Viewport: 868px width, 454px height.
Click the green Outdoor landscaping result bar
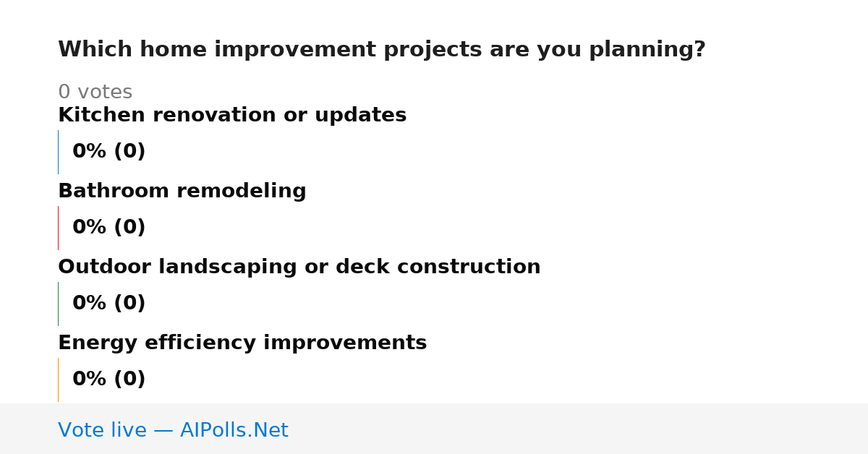[x=58, y=304]
